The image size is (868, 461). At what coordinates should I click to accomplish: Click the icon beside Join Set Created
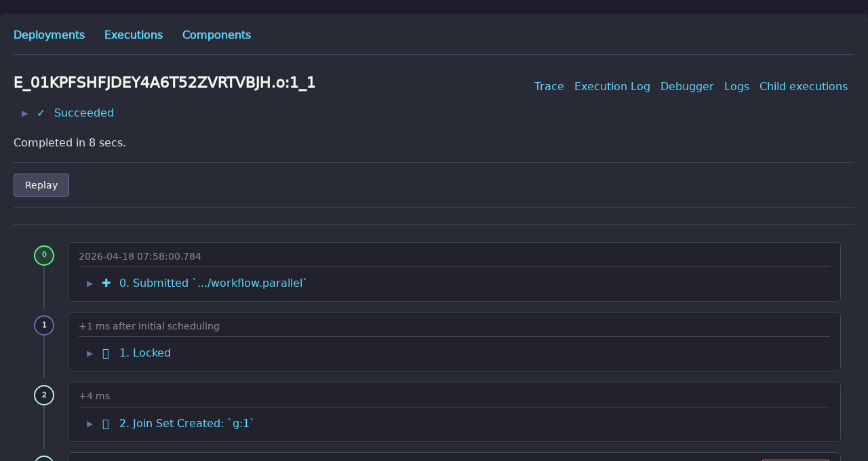(x=106, y=424)
